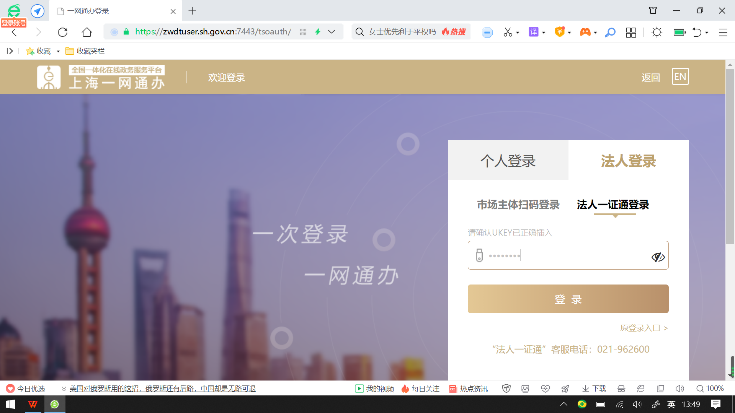Click 每日关注 in status bar
This screenshot has height=413, width=735.
coord(420,389)
